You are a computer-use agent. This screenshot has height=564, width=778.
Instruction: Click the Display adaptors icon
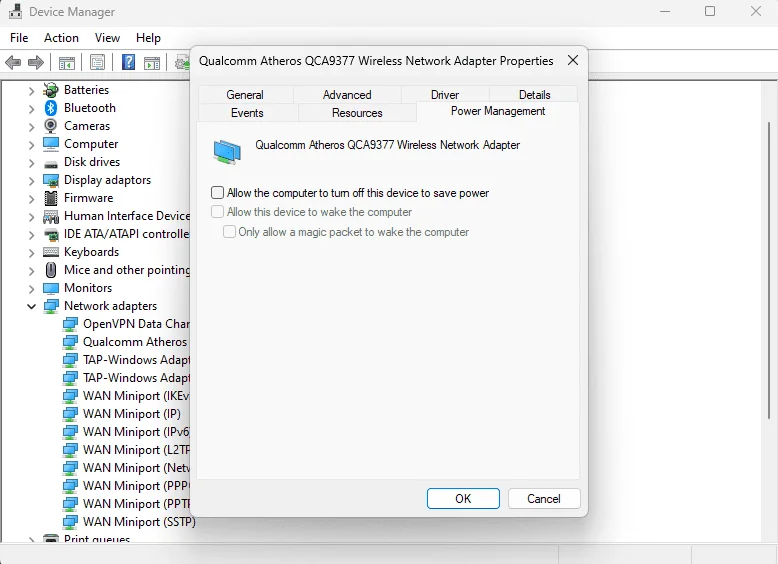pos(51,180)
